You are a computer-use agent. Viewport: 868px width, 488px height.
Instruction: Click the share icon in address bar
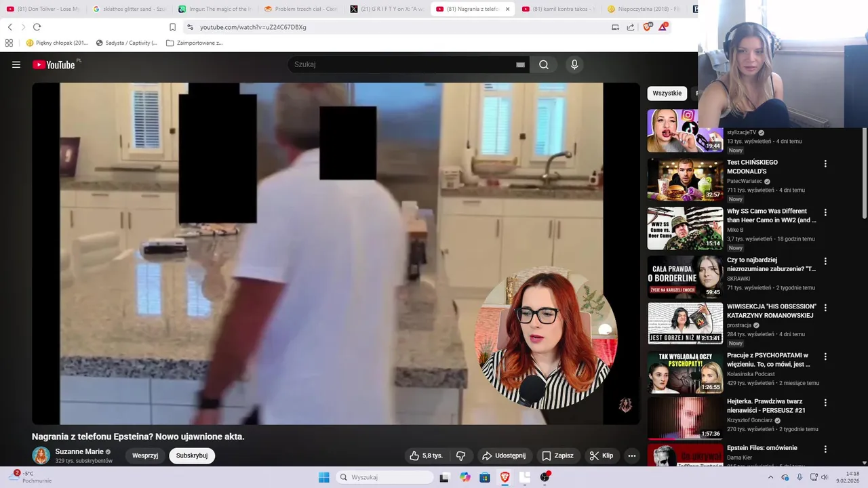click(x=631, y=27)
